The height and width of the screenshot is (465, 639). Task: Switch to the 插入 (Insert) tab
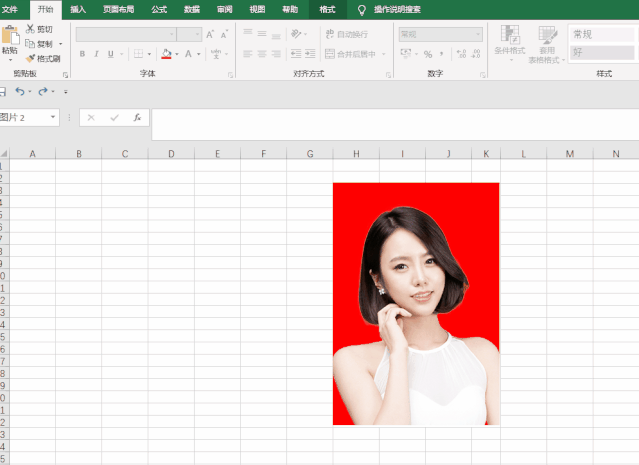(x=78, y=9)
